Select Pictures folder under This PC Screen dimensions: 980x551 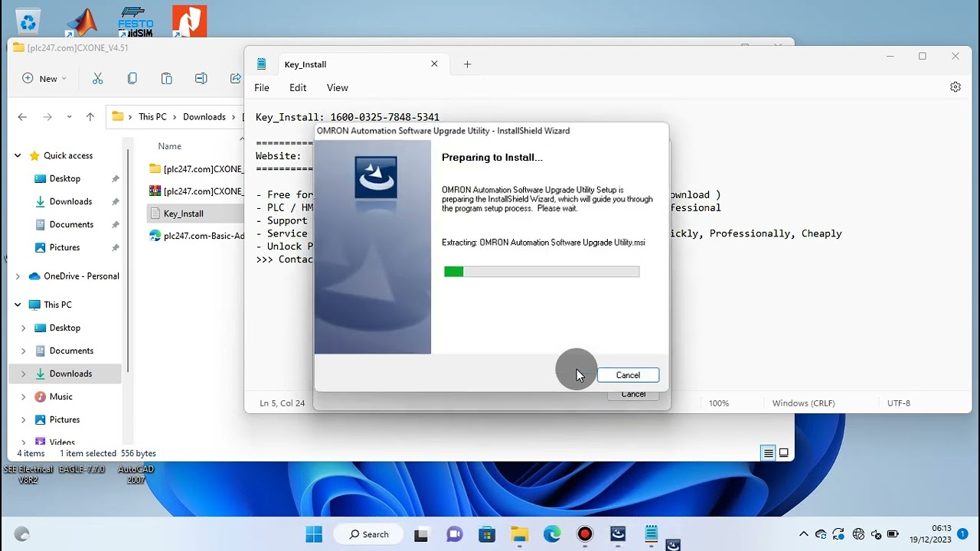point(65,419)
